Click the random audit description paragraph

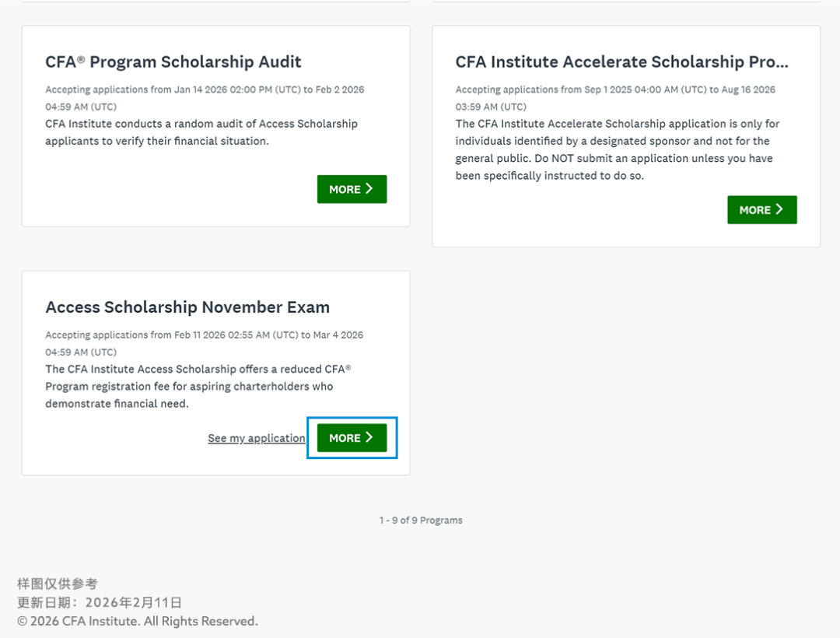tap(201, 132)
